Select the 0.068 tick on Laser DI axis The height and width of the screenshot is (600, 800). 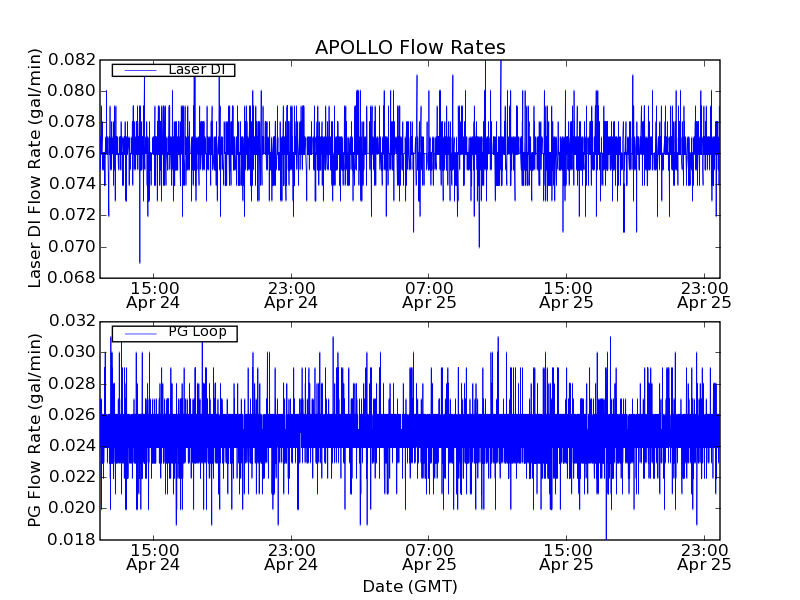(x=72, y=278)
